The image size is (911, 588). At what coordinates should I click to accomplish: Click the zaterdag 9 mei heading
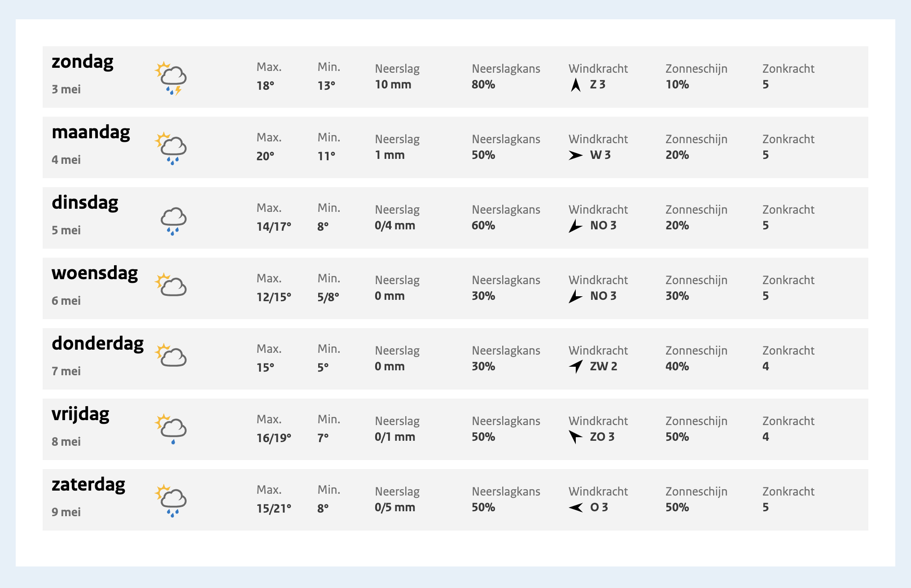click(88, 497)
